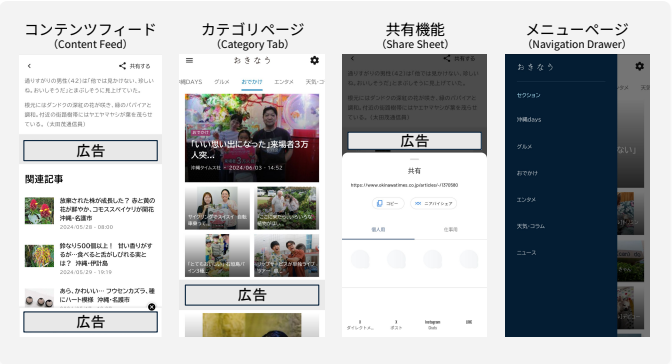Image resolution: width=672 pixels, height=364 pixels.
Task: Tap share icon in Content Feed header
Action: pos(122,66)
